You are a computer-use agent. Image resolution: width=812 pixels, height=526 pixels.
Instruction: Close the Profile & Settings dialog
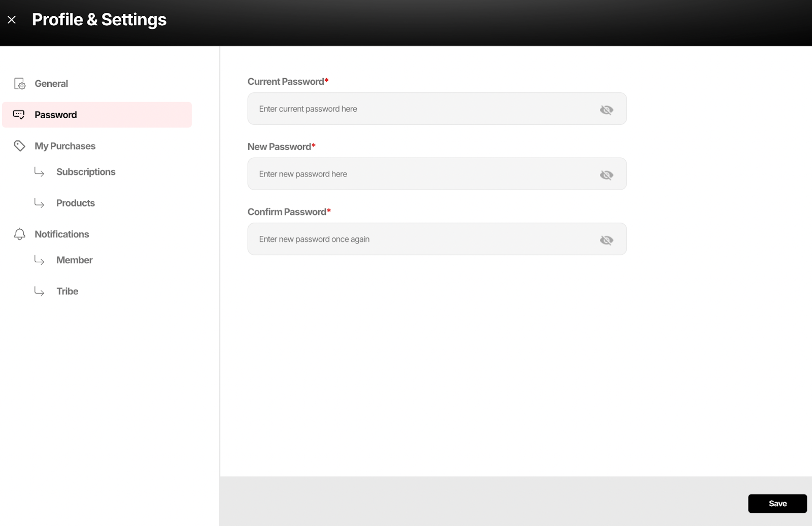click(12, 19)
